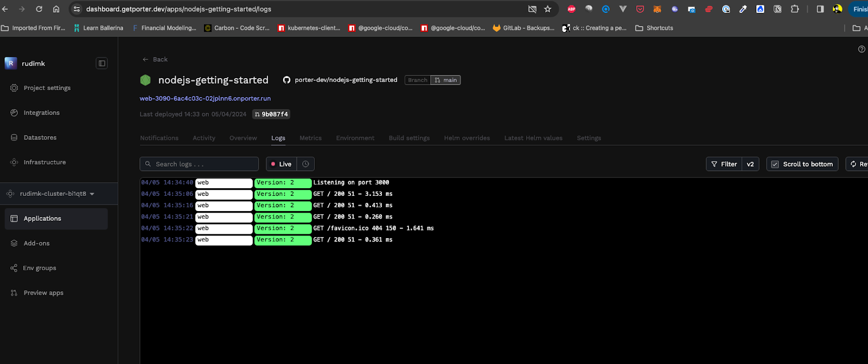
Task: Click the Search logs input field
Action: click(199, 164)
